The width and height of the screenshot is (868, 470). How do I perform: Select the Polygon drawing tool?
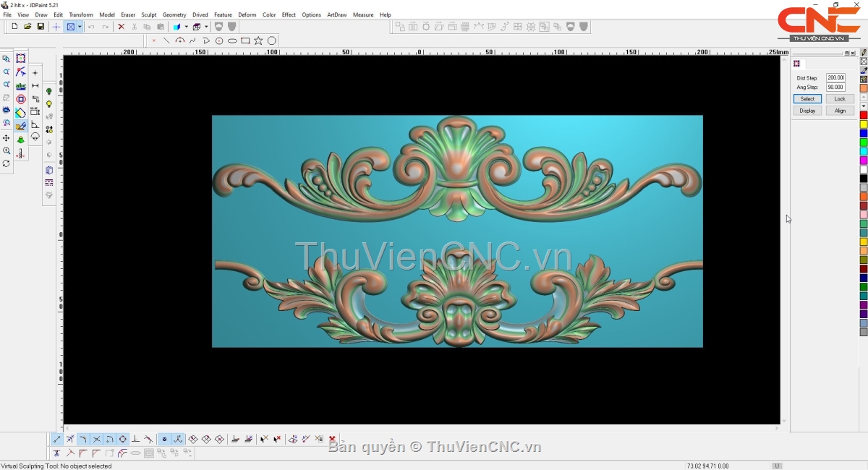[272, 40]
